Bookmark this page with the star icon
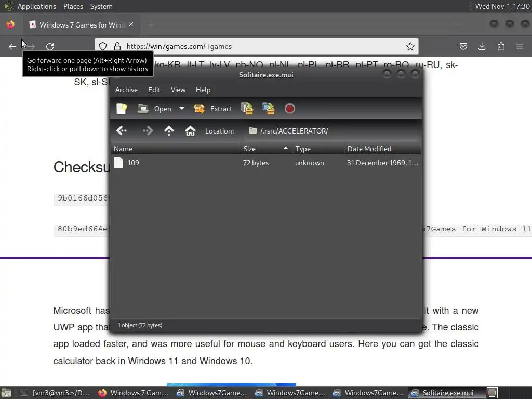This screenshot has width=532, height=399. click(410, 46)
